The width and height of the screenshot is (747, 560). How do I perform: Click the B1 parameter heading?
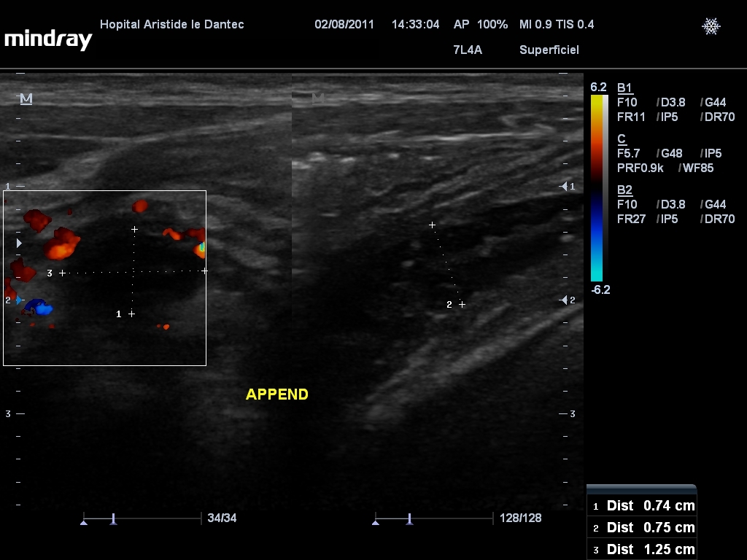point(624,87)
